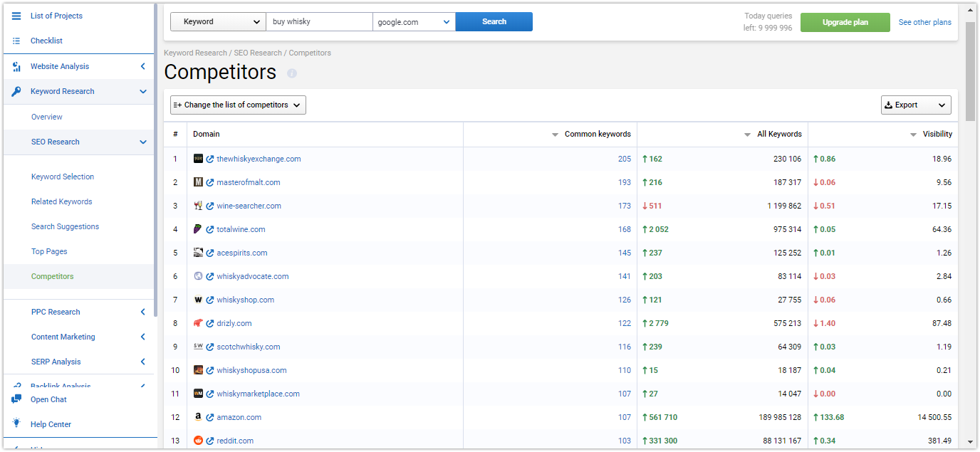
Task: Open external link icon for totalwine.com
Action: tap(210, 230)
